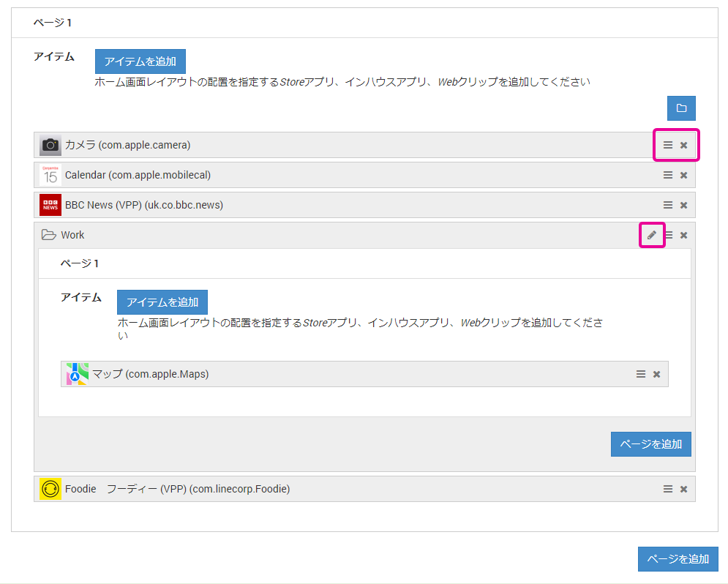Collapse the Work folder via its open-folder icon

pyautogui.click(x=48, y=235)
